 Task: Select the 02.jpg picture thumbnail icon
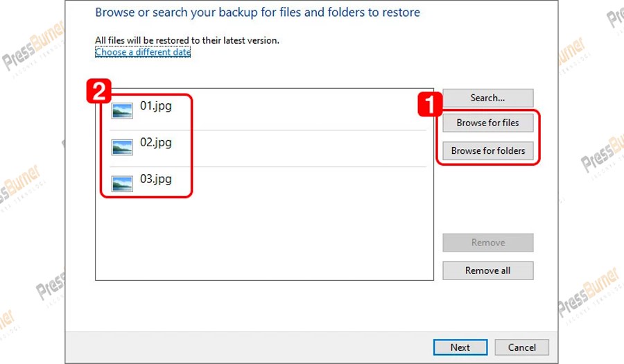coord(122,147)
